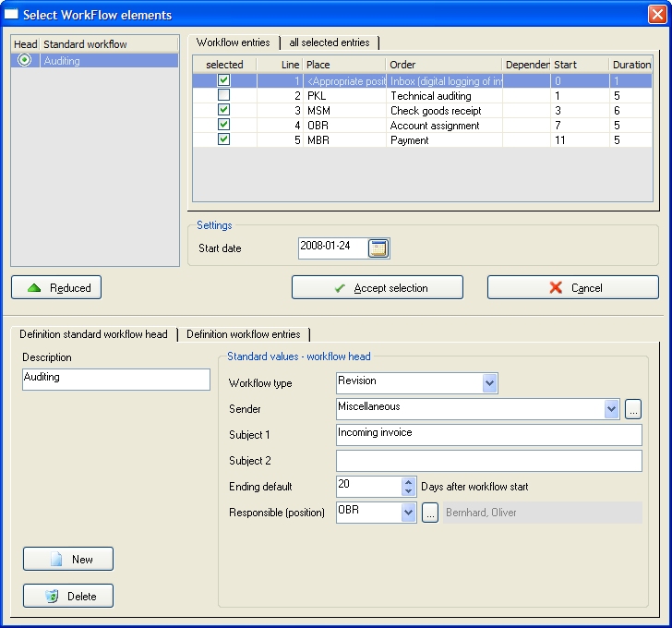The width and height of the screenshot is (672, 628).
Task: Open the calendar picker beside Start date
Action: [x=378, y=248]
